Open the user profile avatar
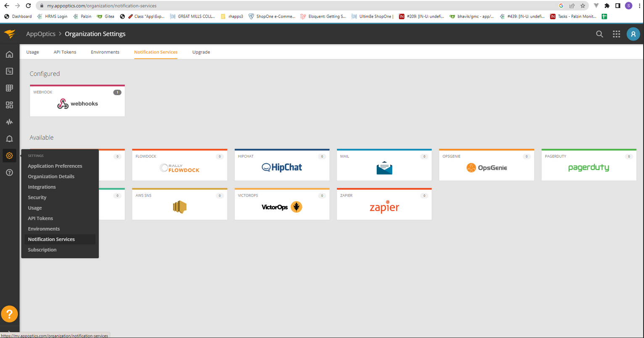 click(633, 34)
